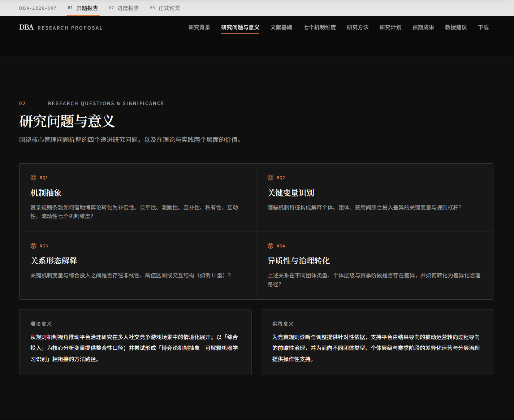Click the RQ4 label text
The image size is (514, 420).
281,246
